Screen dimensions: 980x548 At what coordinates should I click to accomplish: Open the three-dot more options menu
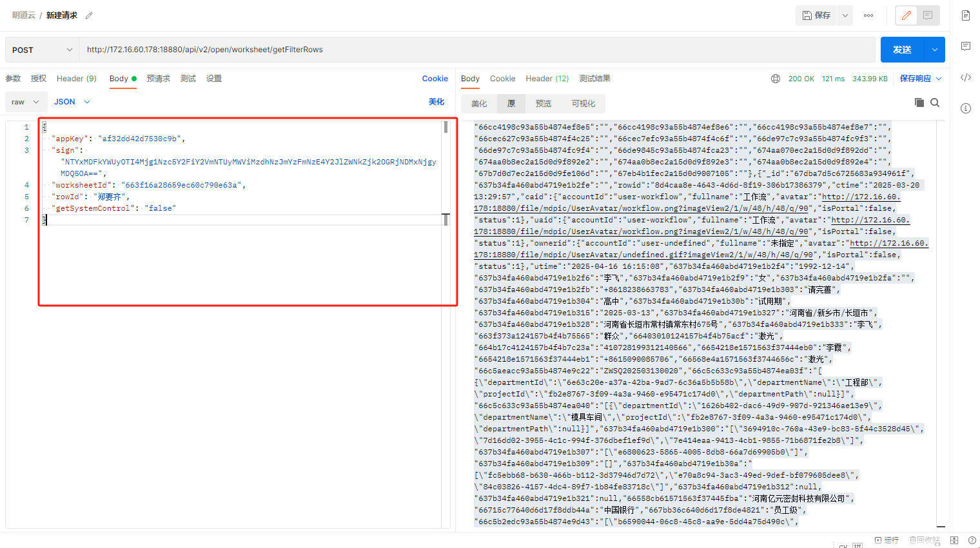click(868, 15)
